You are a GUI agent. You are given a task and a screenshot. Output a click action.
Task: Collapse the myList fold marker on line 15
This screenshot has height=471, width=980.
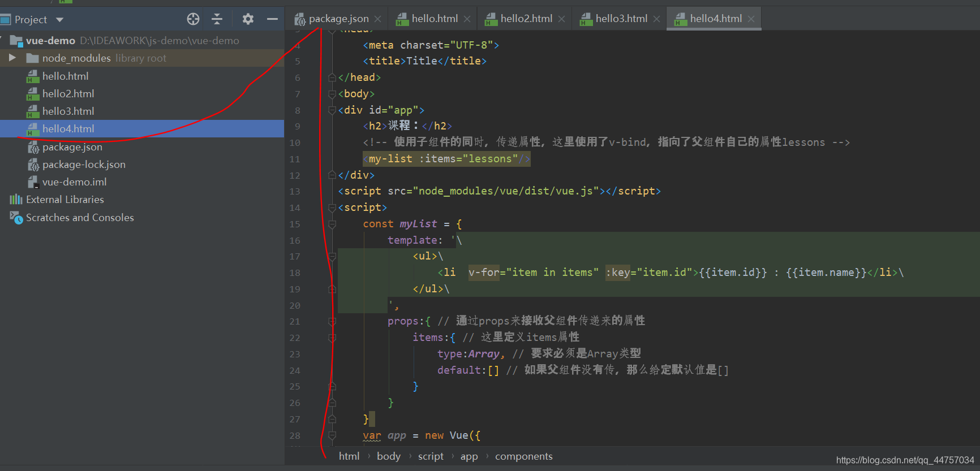tap(332, 224)
